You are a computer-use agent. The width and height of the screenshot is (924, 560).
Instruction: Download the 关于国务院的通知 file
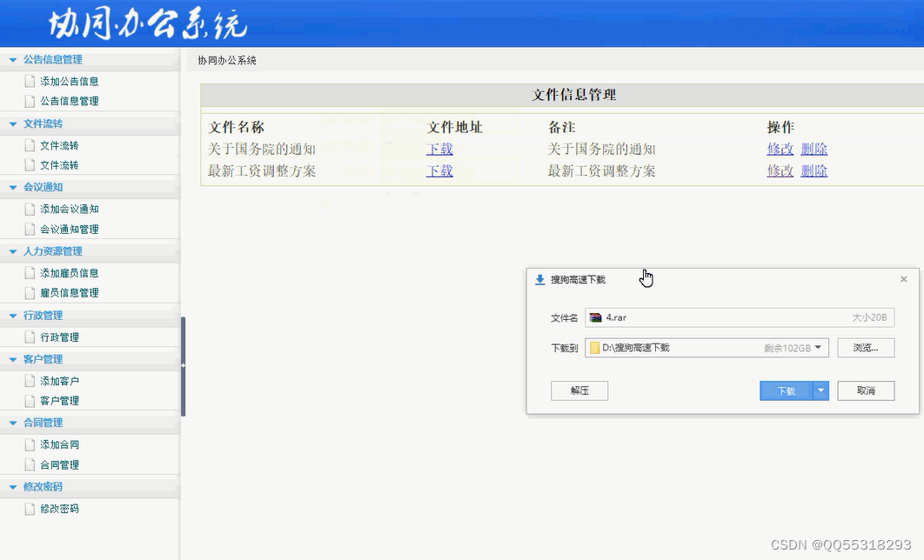[439, 149]
